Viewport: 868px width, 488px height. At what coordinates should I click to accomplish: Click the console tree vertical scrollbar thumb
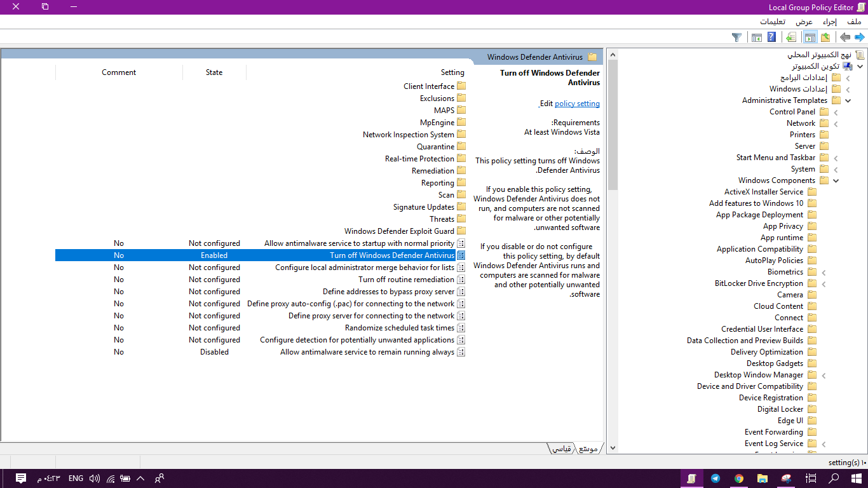[613, 125]
